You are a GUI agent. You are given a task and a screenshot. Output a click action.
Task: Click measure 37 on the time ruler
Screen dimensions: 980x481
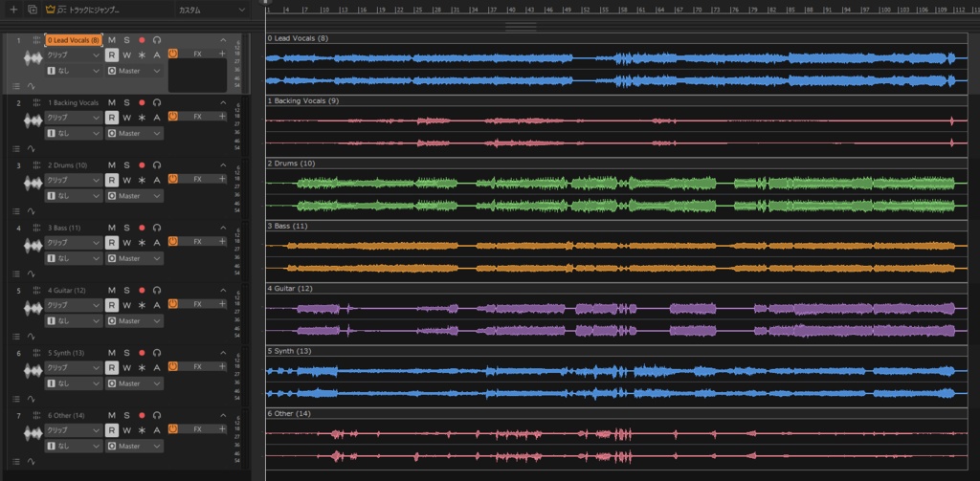pos(493,10)
